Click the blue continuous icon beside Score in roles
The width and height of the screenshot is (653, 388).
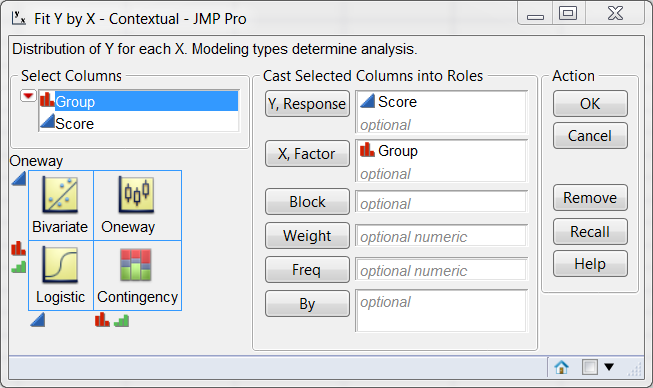(x=367, y=101)
